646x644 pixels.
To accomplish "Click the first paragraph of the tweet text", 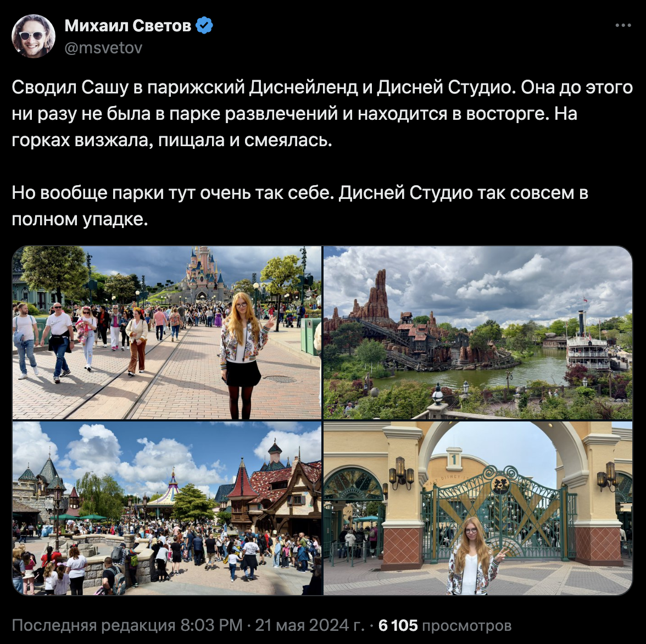I will [x=322, y=114].
